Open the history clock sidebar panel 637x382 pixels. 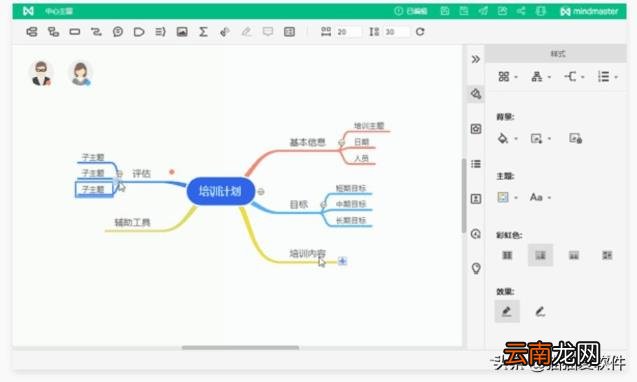(x=476, y=234)
